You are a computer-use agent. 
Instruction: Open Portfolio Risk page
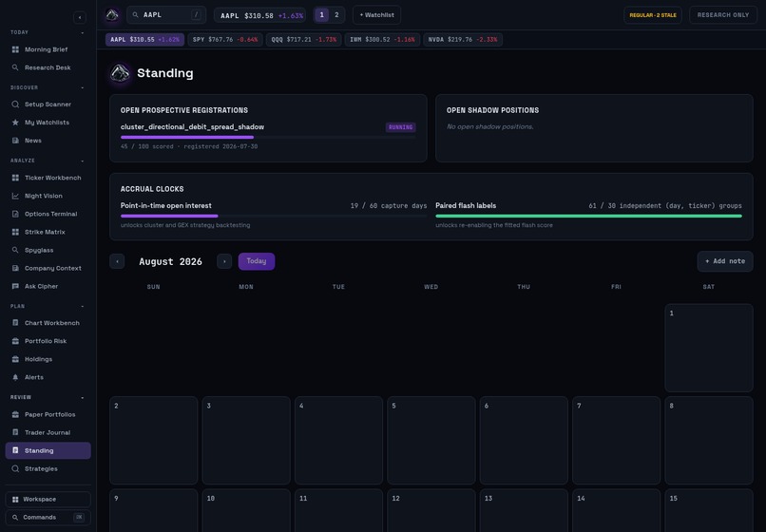pos(48,341)
